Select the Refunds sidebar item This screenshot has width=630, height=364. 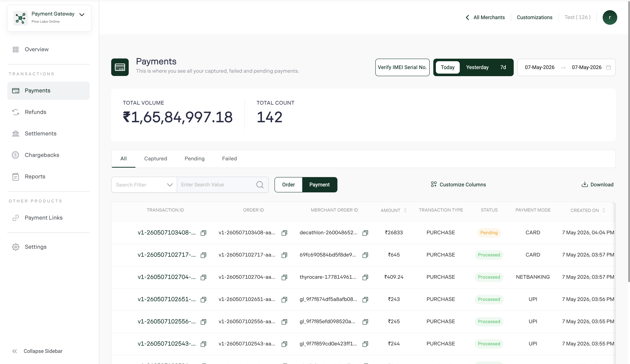[48, 112]
